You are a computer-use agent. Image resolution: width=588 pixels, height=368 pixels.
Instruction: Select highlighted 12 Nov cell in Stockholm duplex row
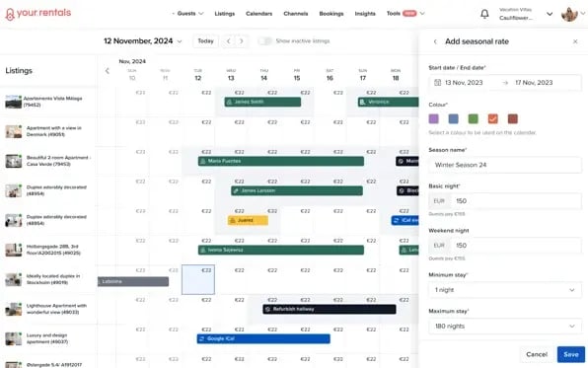tap(198, 280)
